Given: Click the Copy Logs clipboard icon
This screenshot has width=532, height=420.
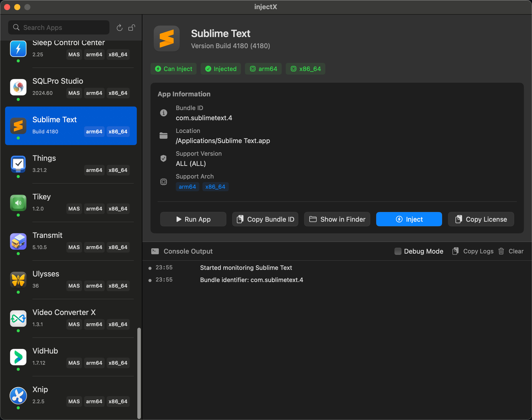Looking at the screenshot, I should coord(455,251).
